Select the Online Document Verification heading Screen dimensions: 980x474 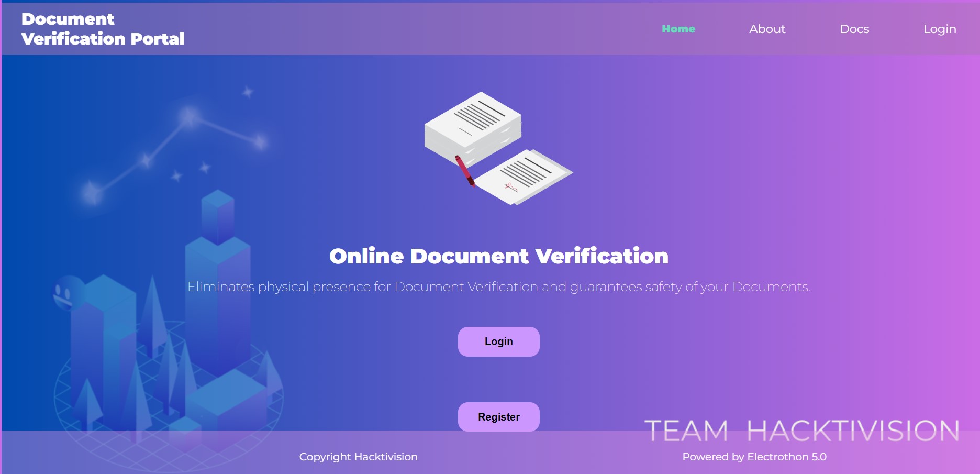[x=499, y=256]
